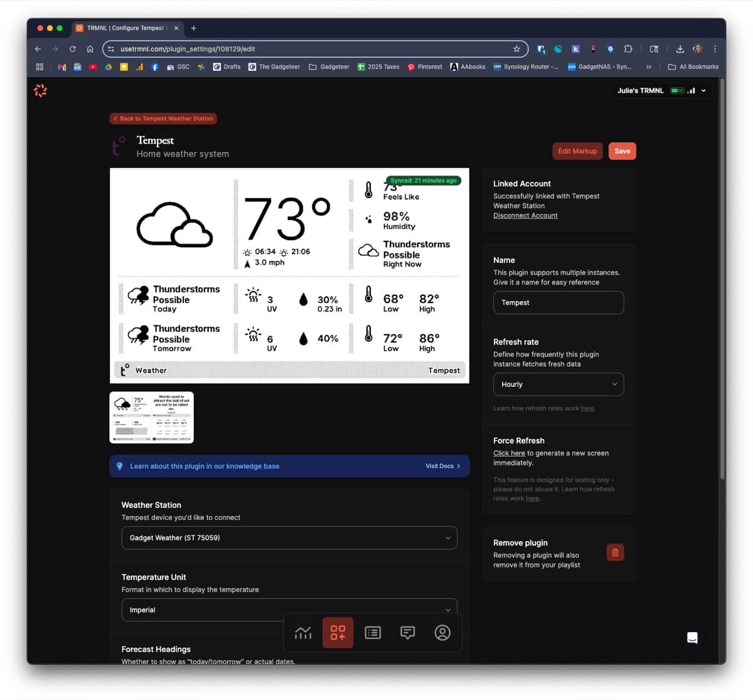The image size is (753, 700).
Task: Click the Disconnect Account link
Action: point(525,215)
